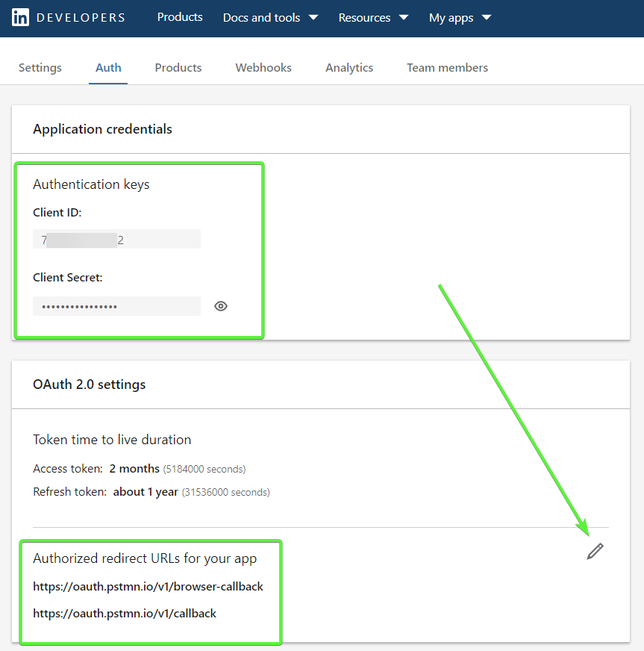
Task: Click the Client ID field
Action: pos(116,239)
